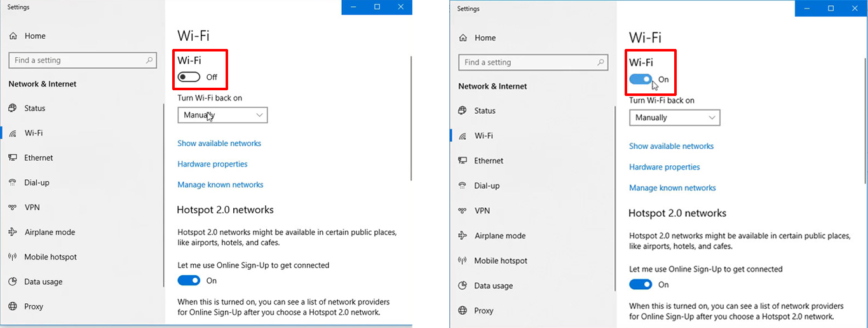Screen dimensions: 868x328
Task: Click Home label in left window
Action: coord(35,36)
